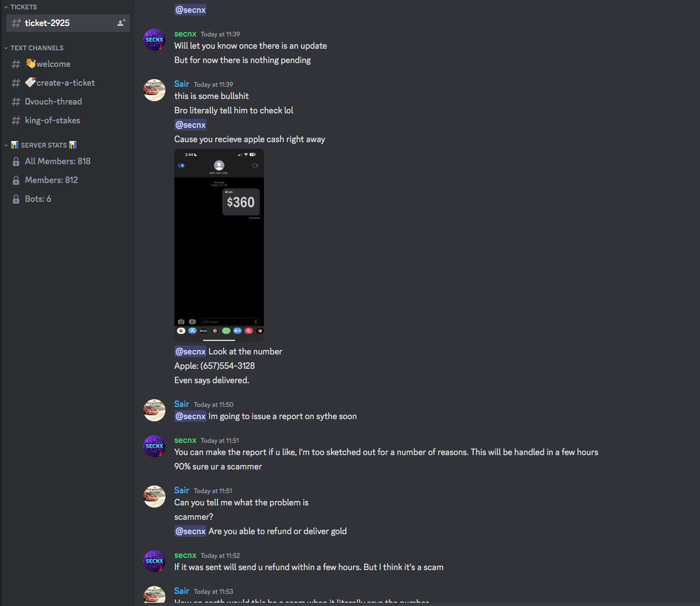Click secnx's avatar on the 11:52 message
The image size is (700, 606).
click(154, 561)
